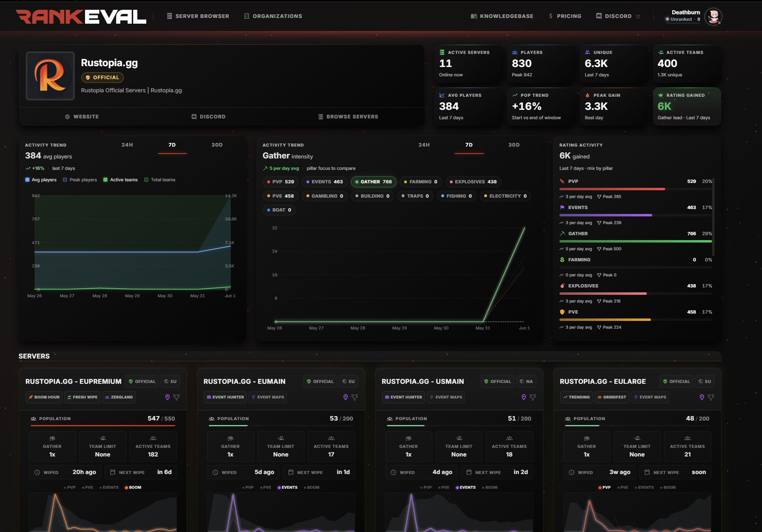Toggle the FISHING 0 pillar chip
Viewport: 762px width, 532px height.
click(x=456, y=196)
